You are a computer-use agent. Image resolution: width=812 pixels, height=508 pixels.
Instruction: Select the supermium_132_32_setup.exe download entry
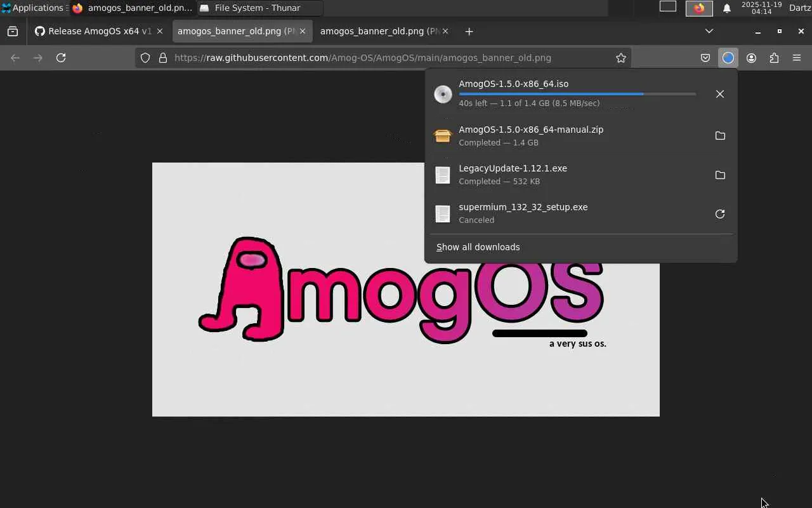(x=565, y=213)
